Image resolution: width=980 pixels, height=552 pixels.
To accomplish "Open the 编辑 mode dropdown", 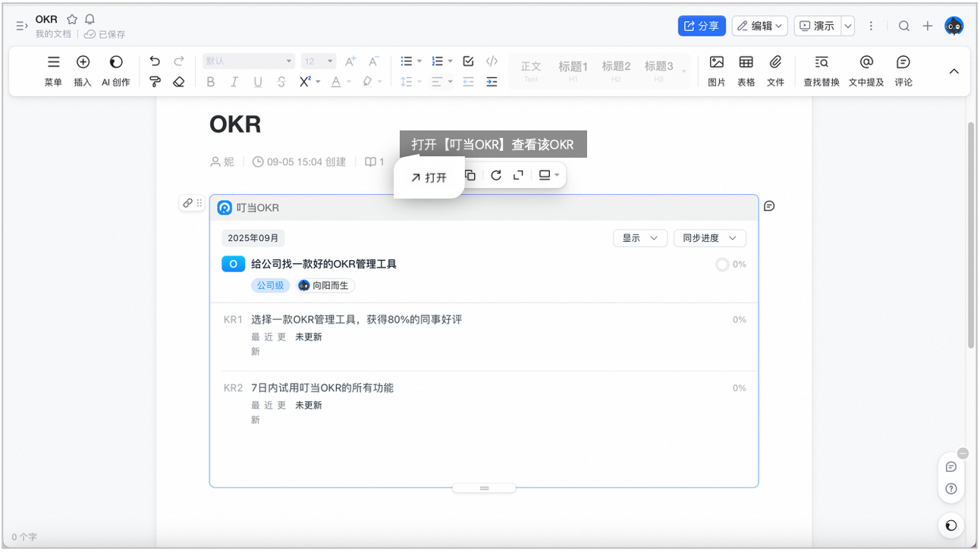I will 760,26.
